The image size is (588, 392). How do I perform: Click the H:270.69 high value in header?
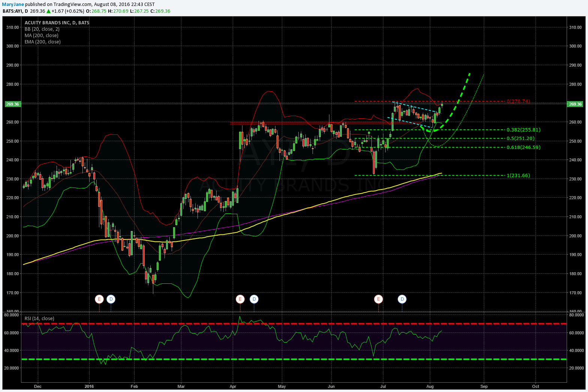[118, 11]
